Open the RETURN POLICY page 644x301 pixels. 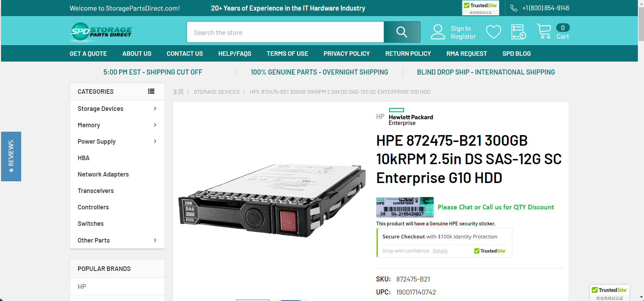coord(408,54)
